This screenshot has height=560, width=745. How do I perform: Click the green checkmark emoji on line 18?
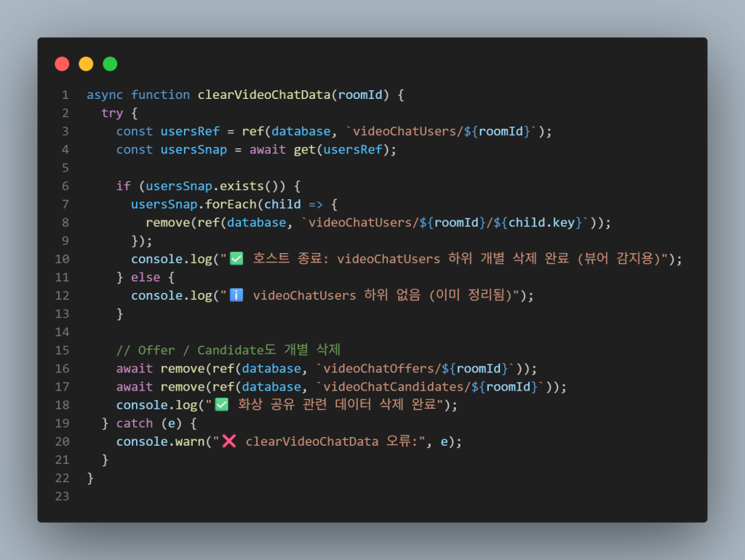click(221, 404)
